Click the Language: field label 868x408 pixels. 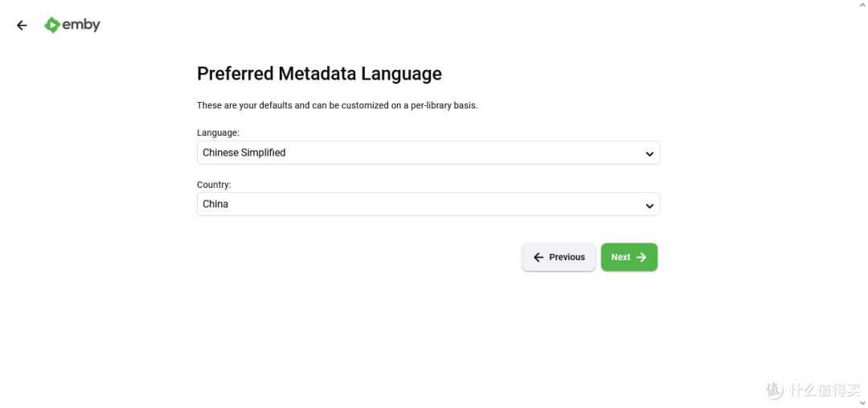pyautogui.click(x=218, y=133)
